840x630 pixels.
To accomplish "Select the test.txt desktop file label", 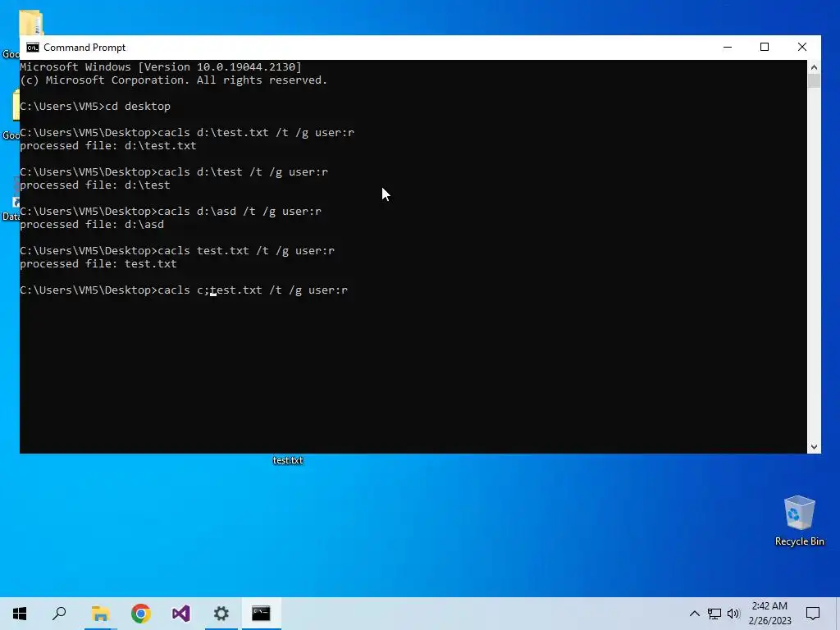I will point(288,460).
